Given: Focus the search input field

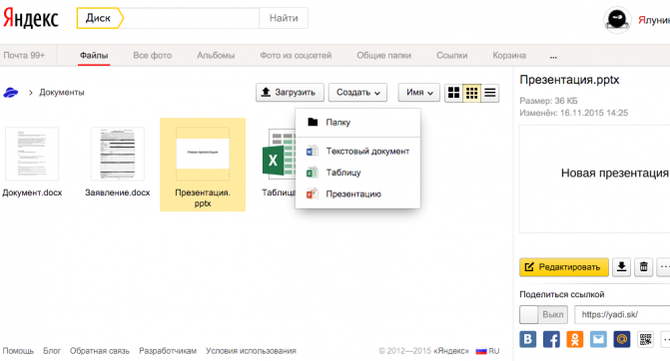Looking at the screenshot, I should click(191, 18).
